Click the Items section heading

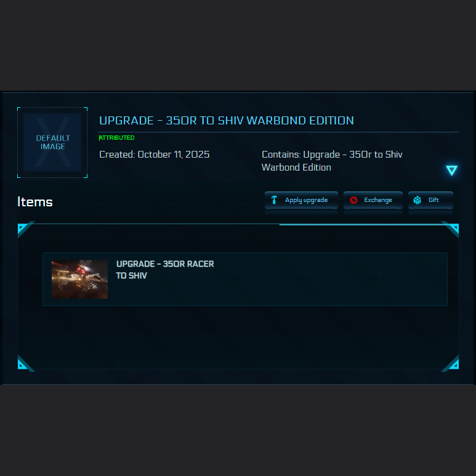coord(35,202)
